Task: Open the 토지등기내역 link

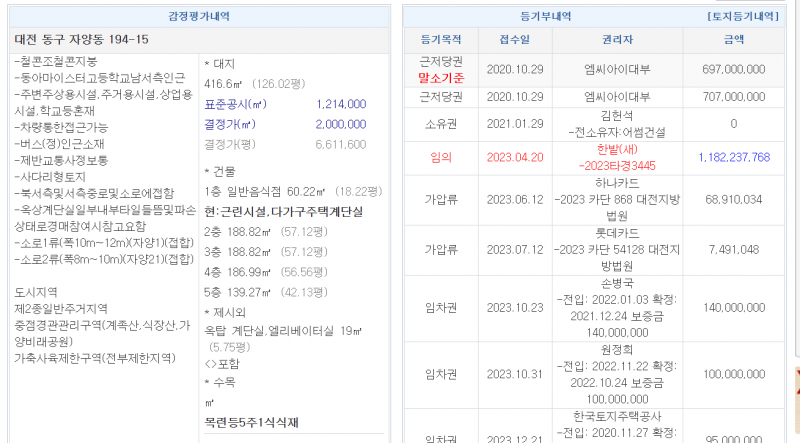Action: pyautogui.click(x=742, y=17)
